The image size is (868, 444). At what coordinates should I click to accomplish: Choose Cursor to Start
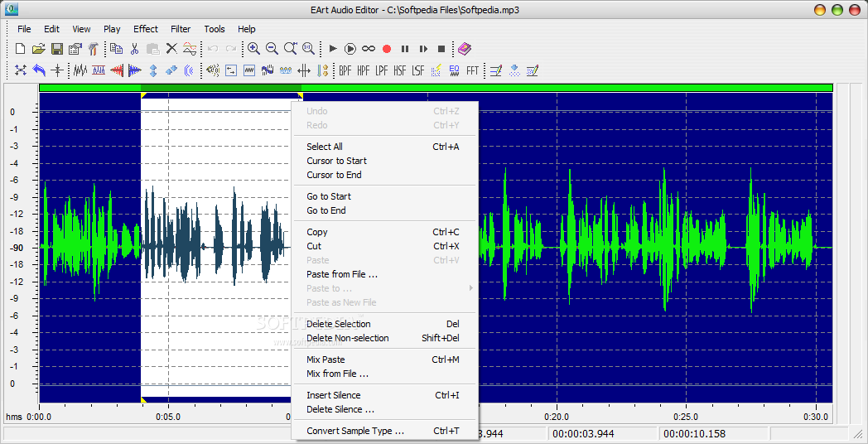384,161
